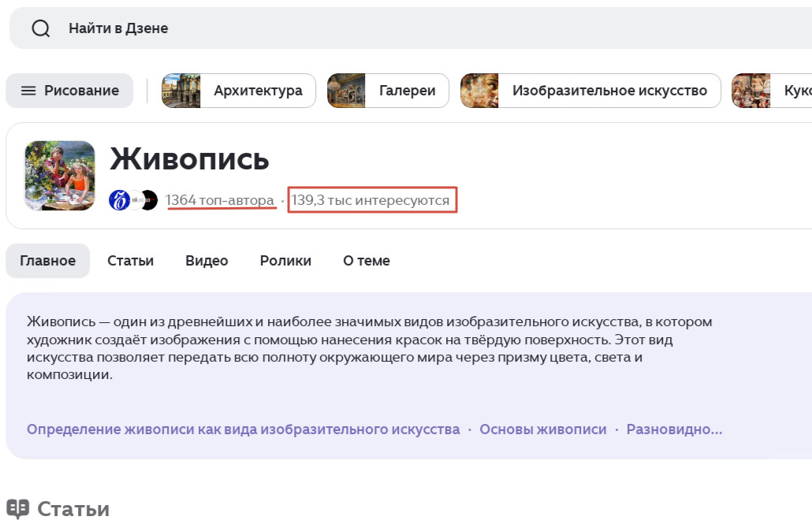Click the thumbnail icon on the Архитектура chip
Viewport: 812px width, 520px height.
point(181,91)
